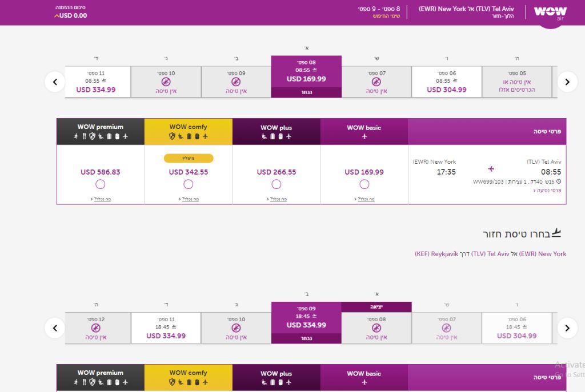This screenshot has height=392, width=585.
Task: Select the highlighted return 09 Sept USD 334.99 cell
Action: (x=306, y=323)
